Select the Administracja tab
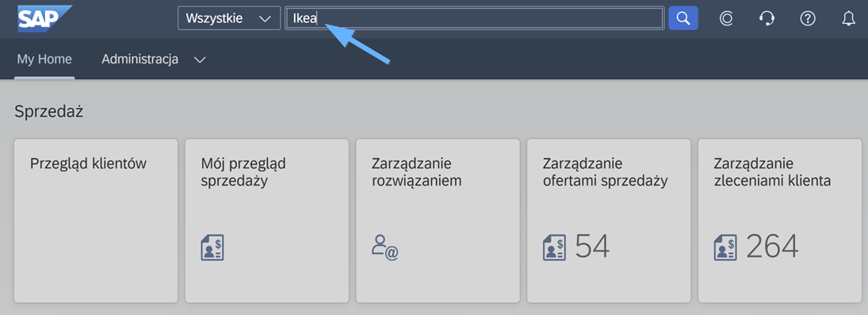This screenshot has height=315, width=868. (140, 59)
